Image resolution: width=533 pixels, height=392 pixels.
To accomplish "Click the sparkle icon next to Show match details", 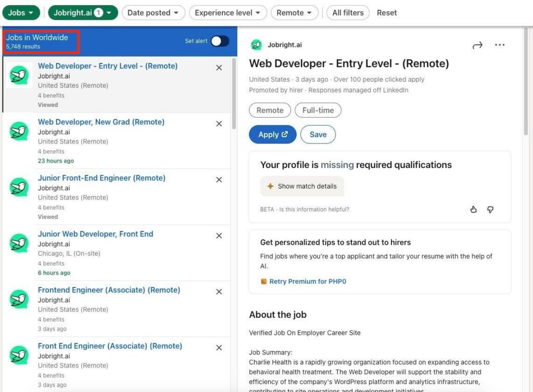I will (x=270, y=186).
